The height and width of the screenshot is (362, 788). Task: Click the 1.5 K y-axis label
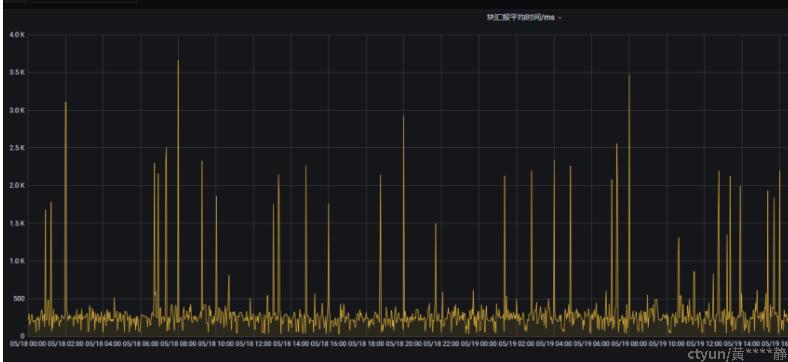17,223
